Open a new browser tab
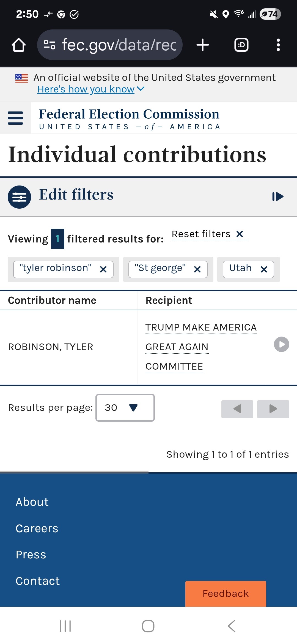 [x=203, y=45]
